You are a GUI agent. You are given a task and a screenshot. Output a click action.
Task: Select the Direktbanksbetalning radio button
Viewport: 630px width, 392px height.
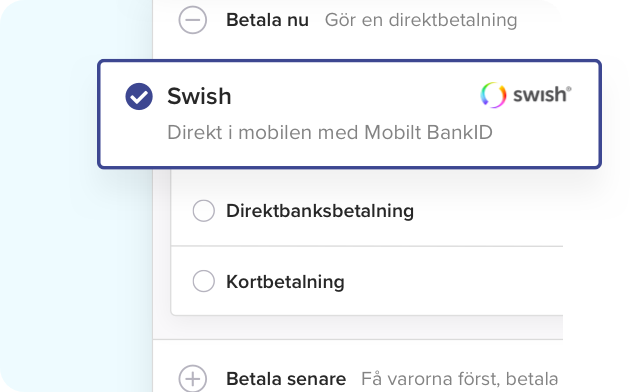204,210
